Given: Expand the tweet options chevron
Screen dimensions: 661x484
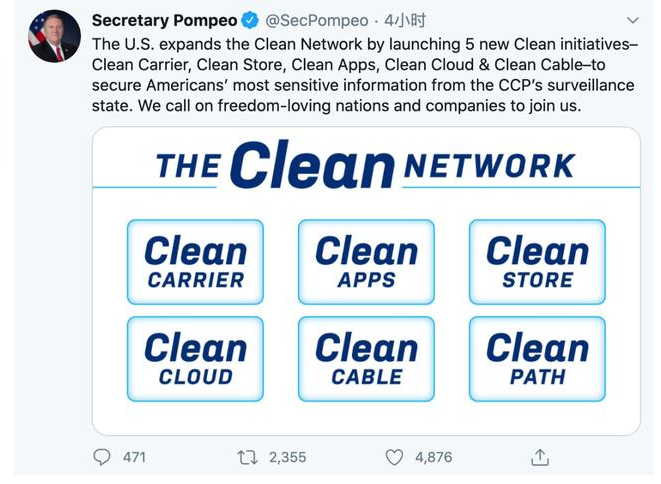Looking at the screenshot, I should [x=631, y=21].
